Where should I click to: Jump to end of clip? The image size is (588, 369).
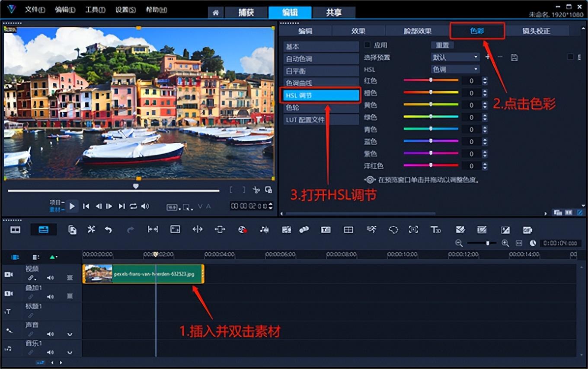point(122,207)
